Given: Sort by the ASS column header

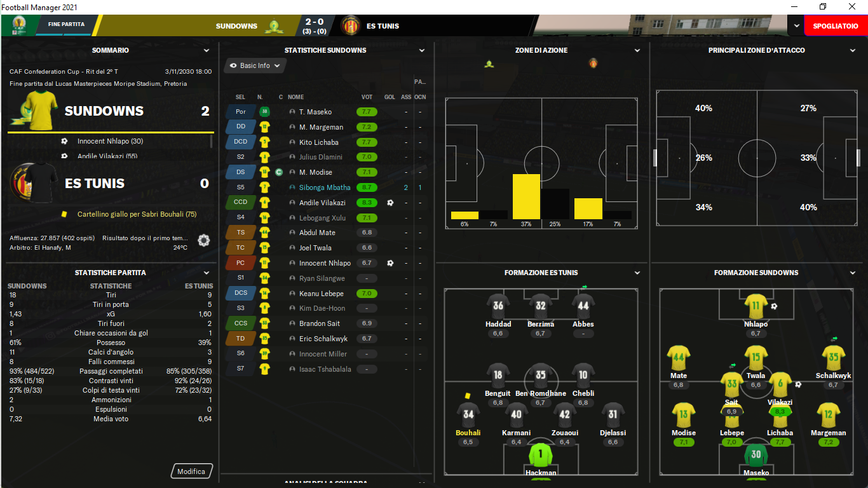Looking at the screenshot, I should [406, 97].
